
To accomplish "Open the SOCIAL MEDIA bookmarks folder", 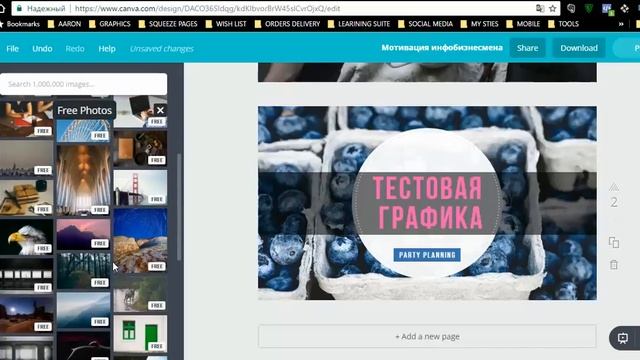I will (x=425, y=24).
